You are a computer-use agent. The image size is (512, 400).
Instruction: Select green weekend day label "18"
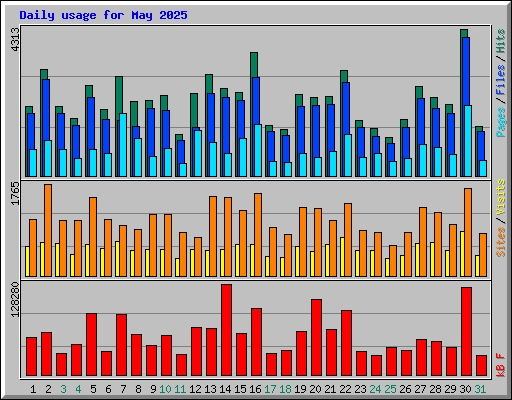[285, 389]
